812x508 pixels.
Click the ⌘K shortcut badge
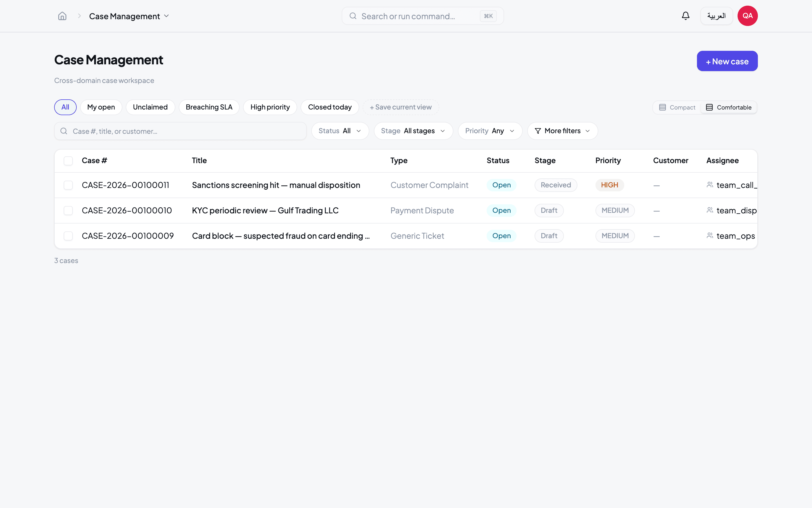[488, 16]
